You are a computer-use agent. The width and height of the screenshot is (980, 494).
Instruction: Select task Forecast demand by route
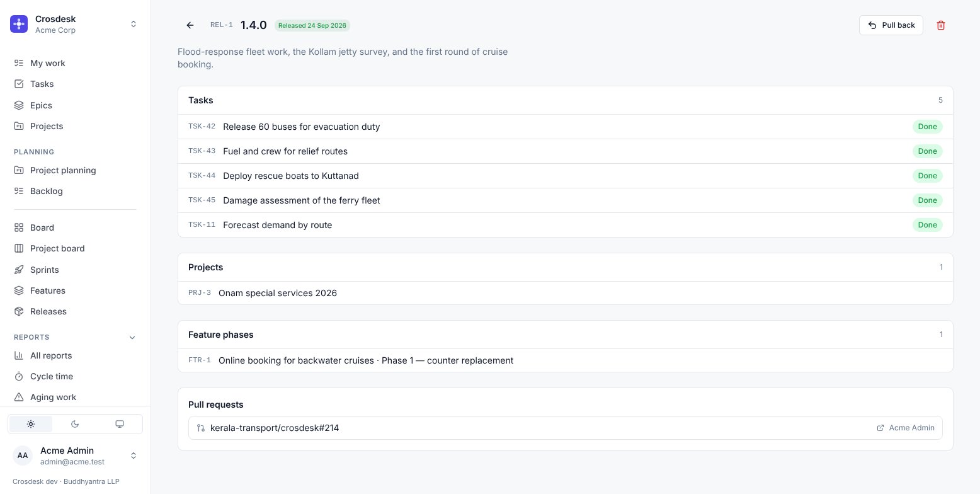tap(566, 225)
